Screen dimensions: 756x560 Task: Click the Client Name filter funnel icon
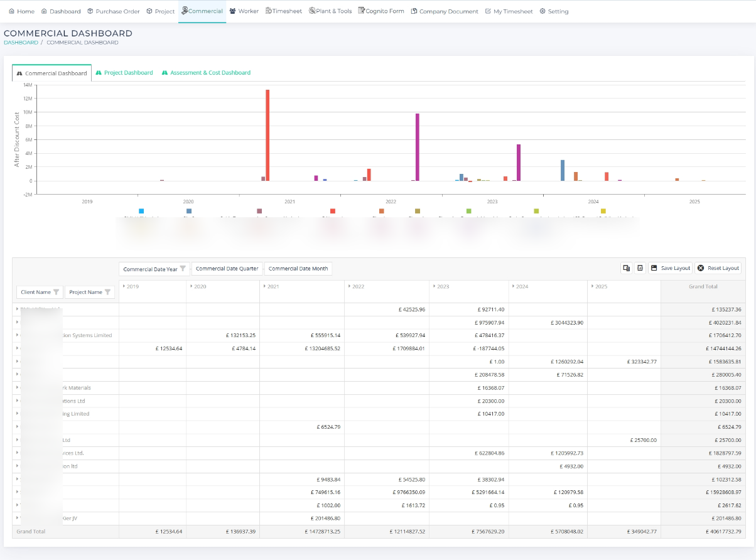[x=57, y=292]
